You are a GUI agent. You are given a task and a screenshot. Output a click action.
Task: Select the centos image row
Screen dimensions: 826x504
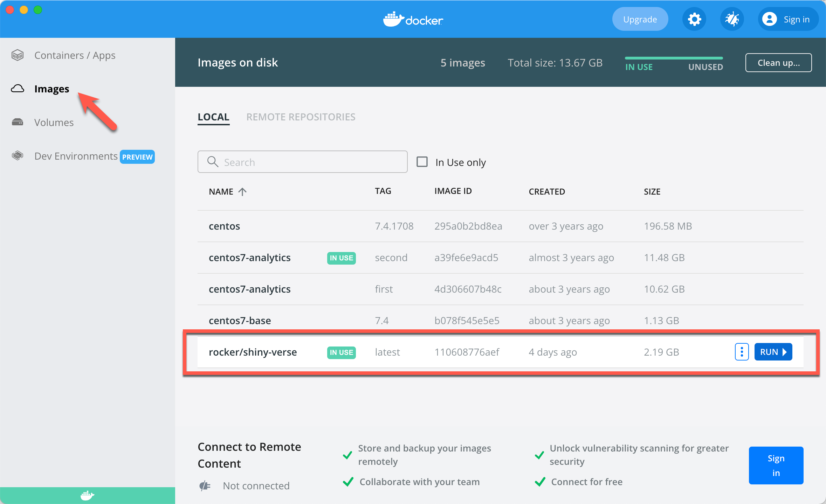(500, 226)
